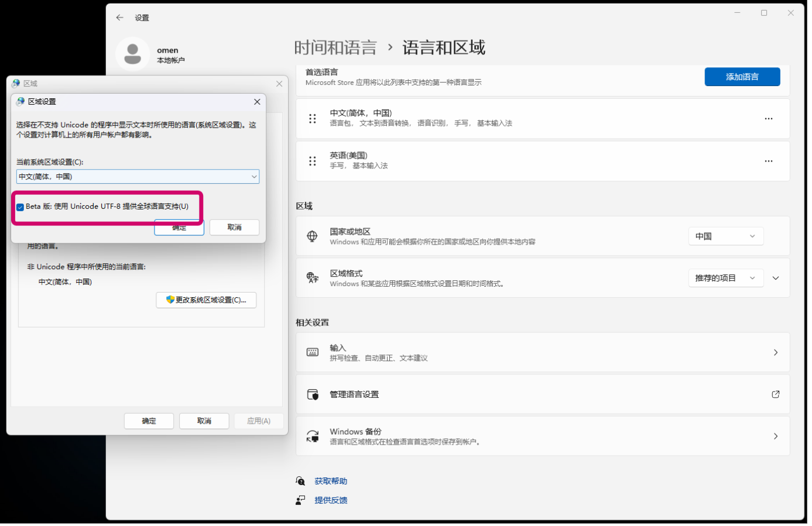
Task: Open more options for 中文(简体，中国) language
Action: [768, 118]
